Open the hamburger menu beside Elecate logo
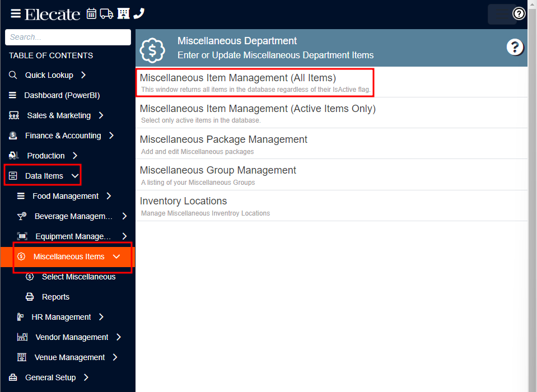This screenshot has width=537, height=392. (x=16, y=13)
